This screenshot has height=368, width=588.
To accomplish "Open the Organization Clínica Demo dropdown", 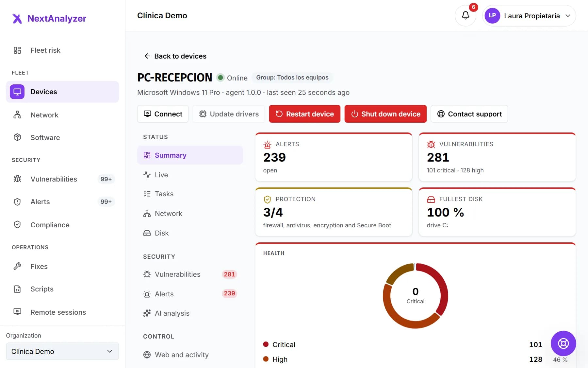I will click(62, 351).
